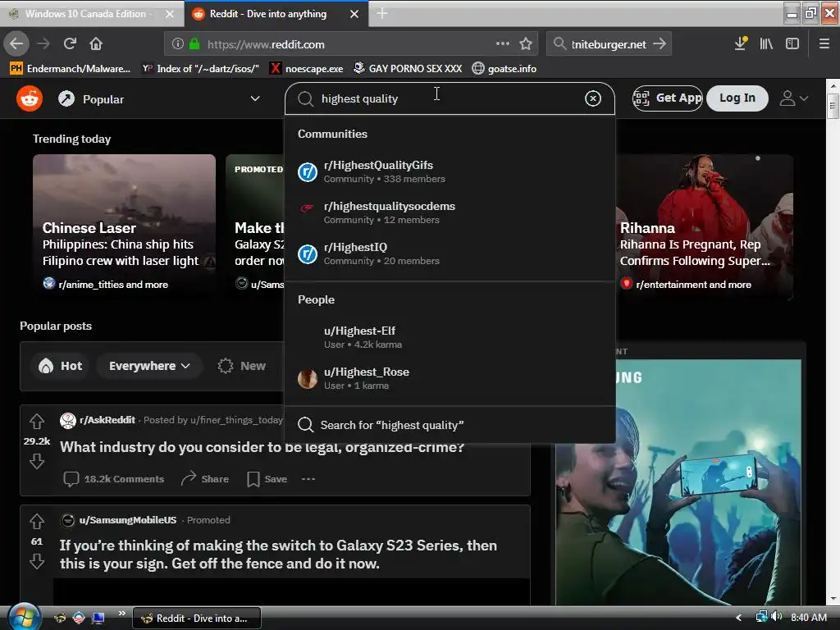
Task: Downvote the SamsungMobileUS promoted post
Action: [x=36, y=561]
